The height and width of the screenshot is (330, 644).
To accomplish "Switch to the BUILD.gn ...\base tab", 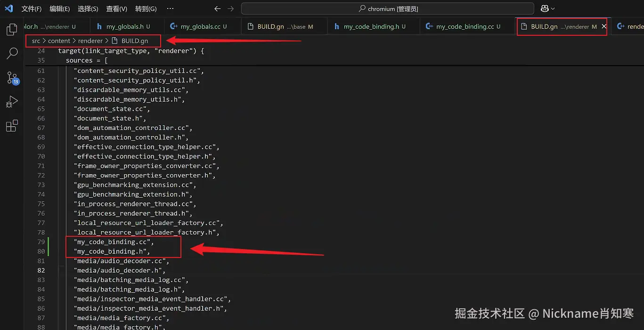I will [284, 27].
